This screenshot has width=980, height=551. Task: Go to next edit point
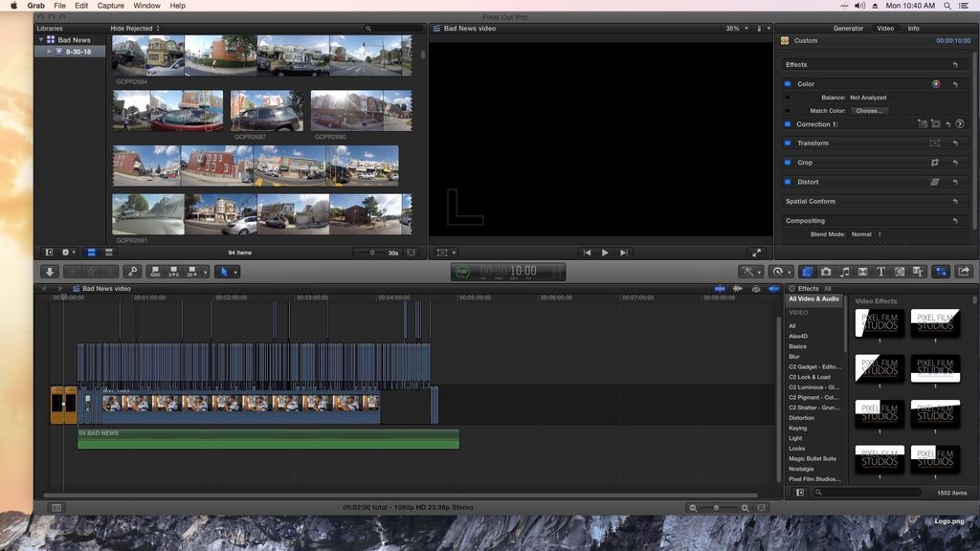(x=623, y=253)
